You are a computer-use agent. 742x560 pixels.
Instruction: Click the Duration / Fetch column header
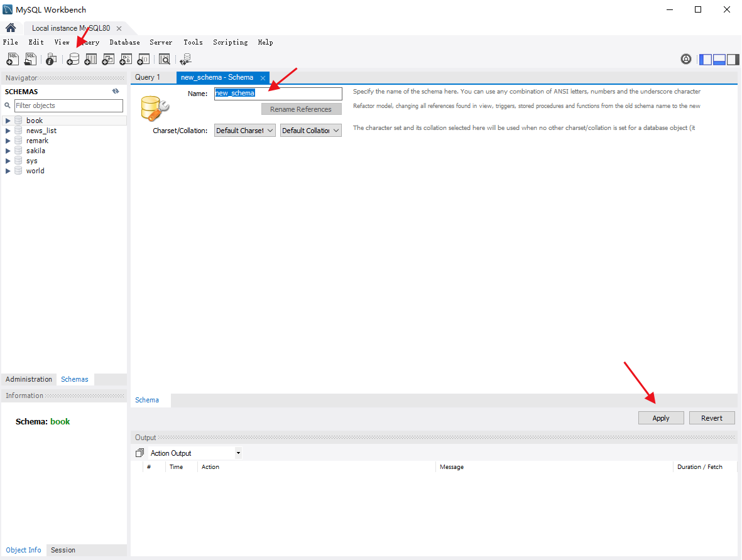click(x=700, y=467)
